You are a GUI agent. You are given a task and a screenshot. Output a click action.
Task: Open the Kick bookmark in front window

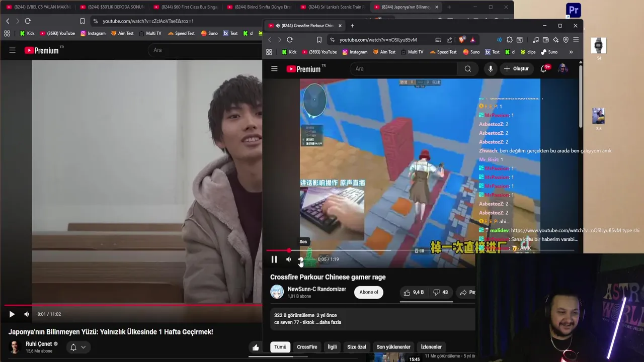coord(289,52)
